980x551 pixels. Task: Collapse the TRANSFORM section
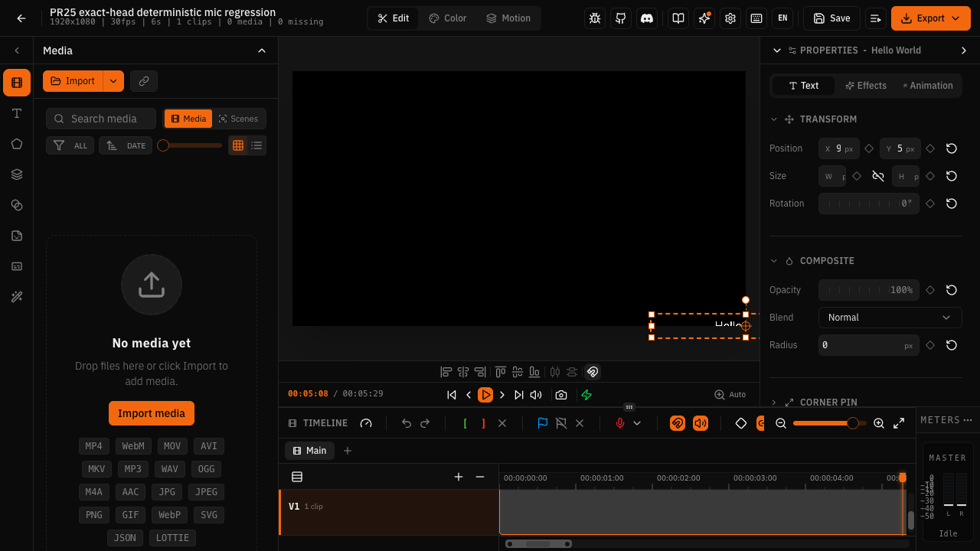(x=774, y=119)
